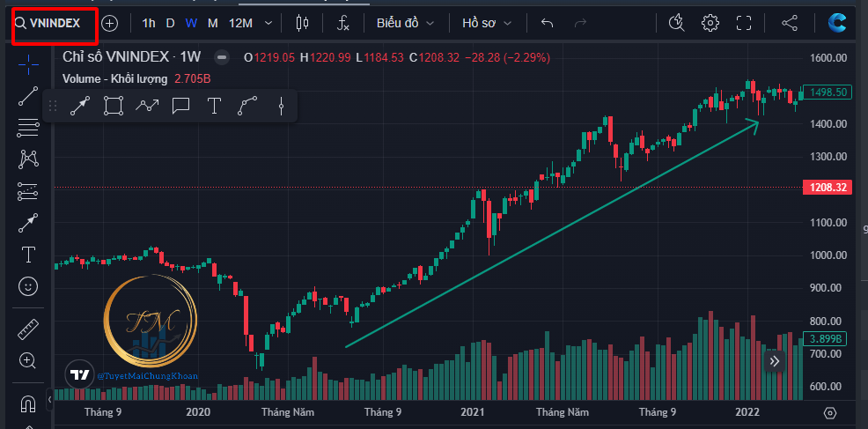Select the trend line tool in left sidebar
Viewport: 868px width, 429px height.
pos(28,96)
